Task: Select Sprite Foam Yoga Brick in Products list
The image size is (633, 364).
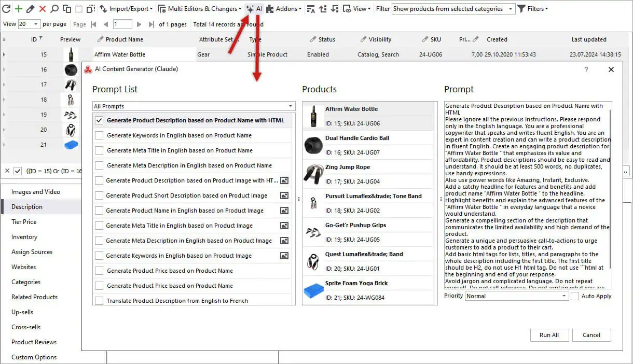Action: click(368, 290)
